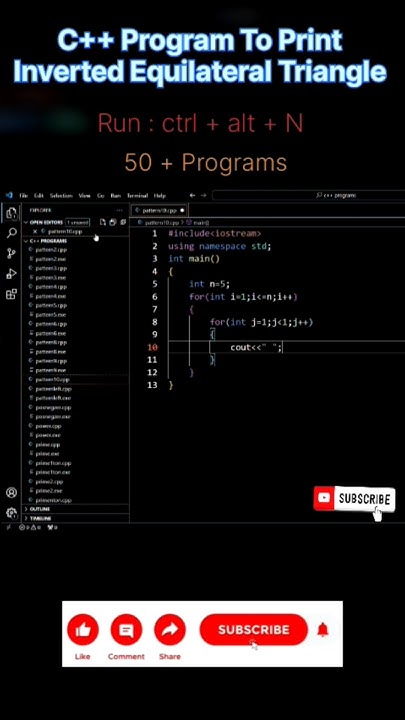Viewport: 405px width, 720px height.
Task: Click line number 10 in the editor gutter
Action: [x=152, y=347]
